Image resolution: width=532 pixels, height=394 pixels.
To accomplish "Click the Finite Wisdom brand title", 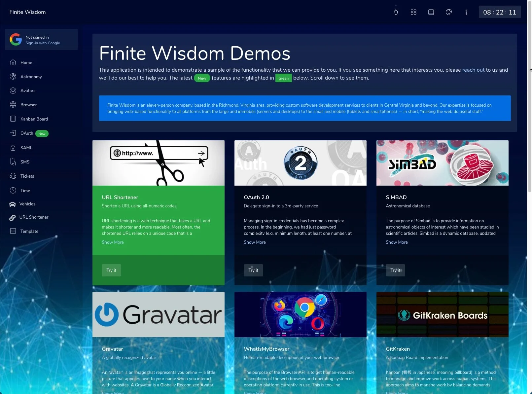I will coord(27,12).
